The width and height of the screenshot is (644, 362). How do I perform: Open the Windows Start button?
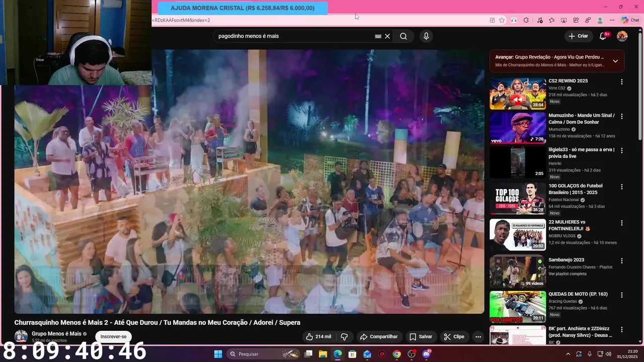point(218,354)
